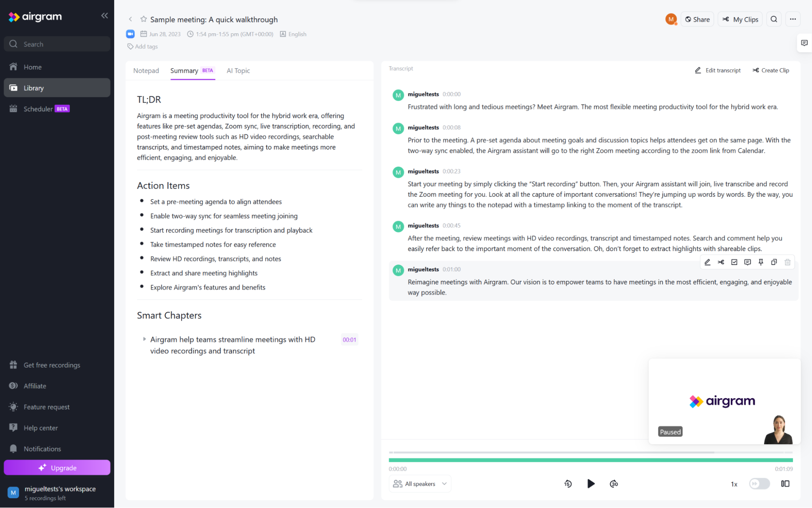Screen dimensions: 812x508
Task: Star the Sample meeting as favorite
Action: tap(143, 19)
